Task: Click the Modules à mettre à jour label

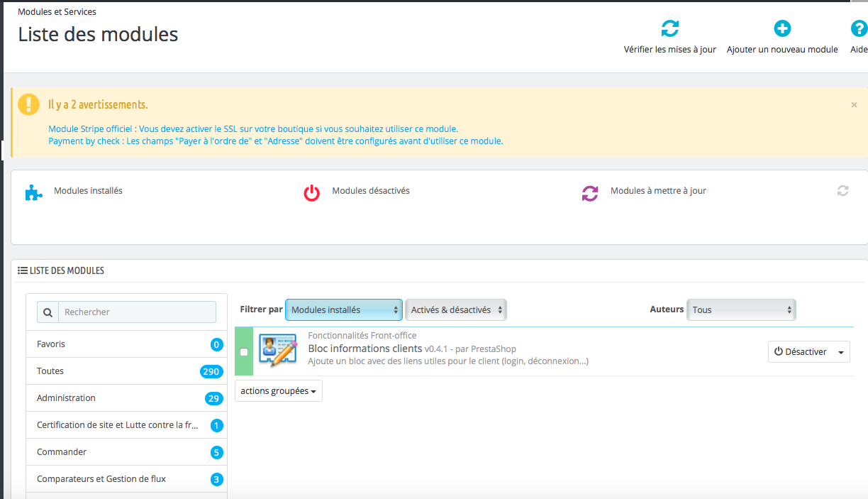Action: click(658, 191)
